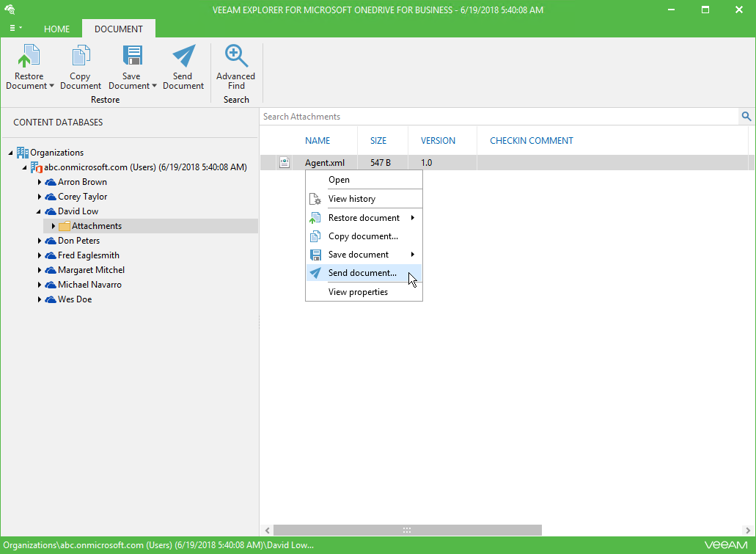The height and width of the screenshot is (554, 756).
Task: Click Send document plane icon in context menu
Action: pos(315,273)
